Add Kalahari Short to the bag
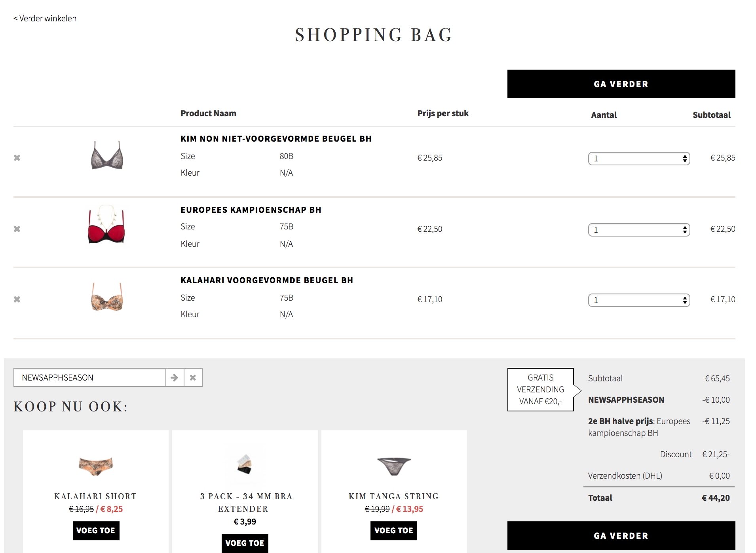The image size is (756, 553). pos(96,530)
